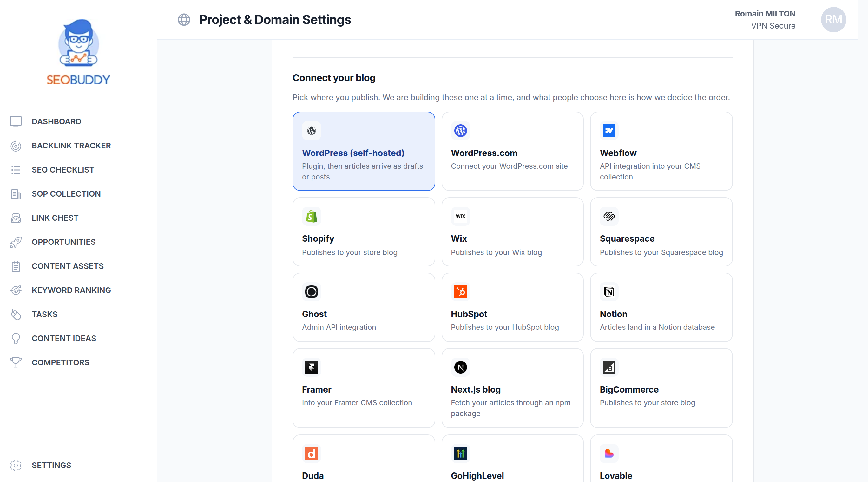
Task: Choose WordPress.com as your blog platform
Action: 484,153
